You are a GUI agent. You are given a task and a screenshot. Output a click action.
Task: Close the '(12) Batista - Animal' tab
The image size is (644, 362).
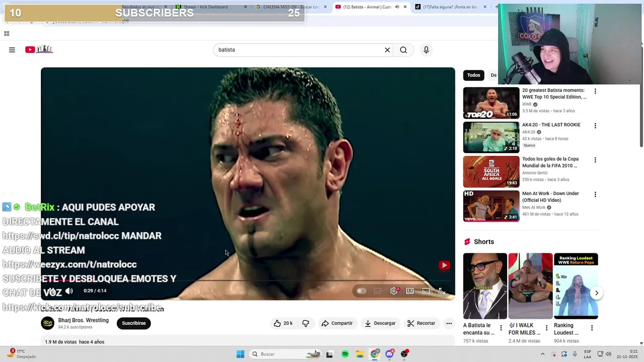point(405,7)
